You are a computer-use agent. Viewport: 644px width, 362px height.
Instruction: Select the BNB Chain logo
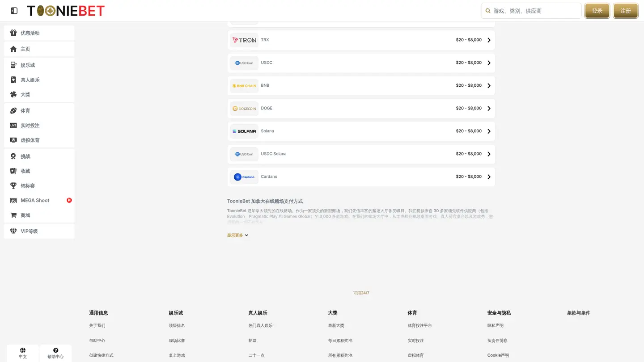pos(244,86)
